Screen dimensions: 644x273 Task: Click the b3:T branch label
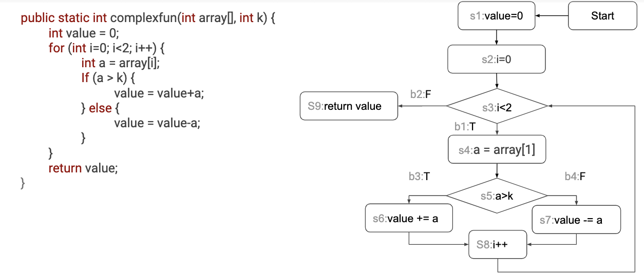(x=419, y=177)
